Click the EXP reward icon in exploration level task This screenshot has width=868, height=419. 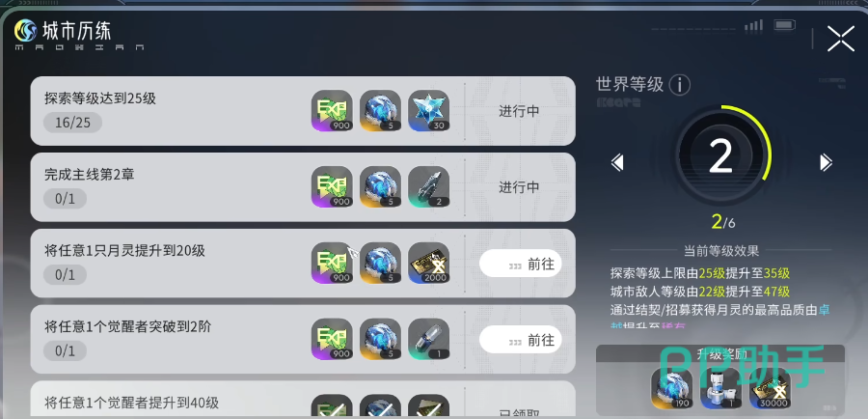[x=332, y=111]
